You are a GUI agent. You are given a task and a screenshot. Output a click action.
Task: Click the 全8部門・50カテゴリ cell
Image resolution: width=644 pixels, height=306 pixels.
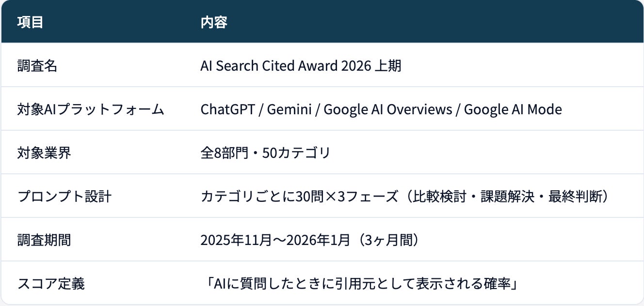tap(265, 153)
